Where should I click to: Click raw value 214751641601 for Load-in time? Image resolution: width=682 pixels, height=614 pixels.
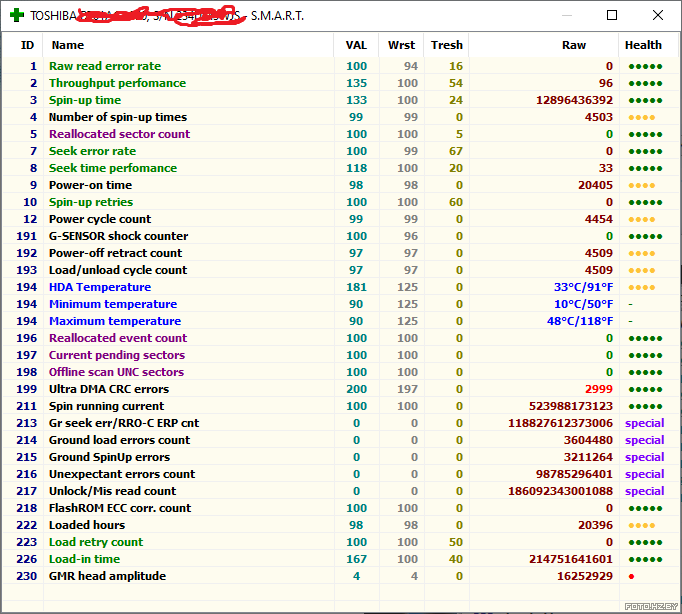click(571, 559)
